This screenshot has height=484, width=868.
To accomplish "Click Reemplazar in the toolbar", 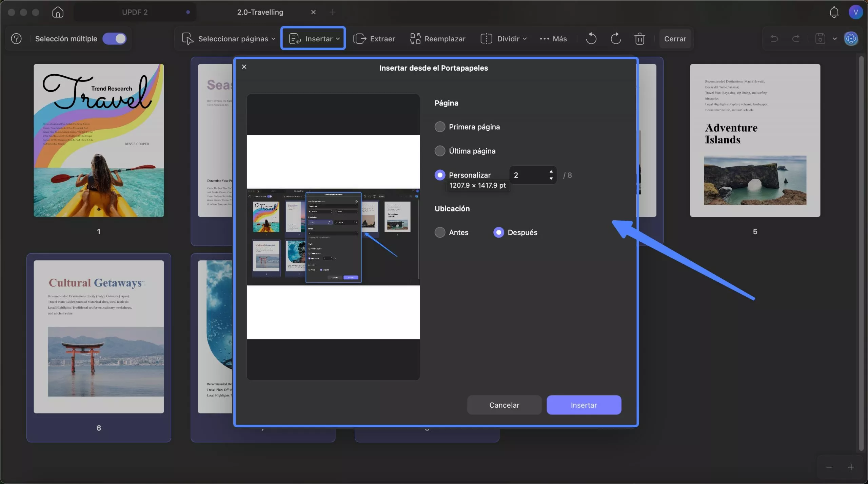I will (438, 39).
